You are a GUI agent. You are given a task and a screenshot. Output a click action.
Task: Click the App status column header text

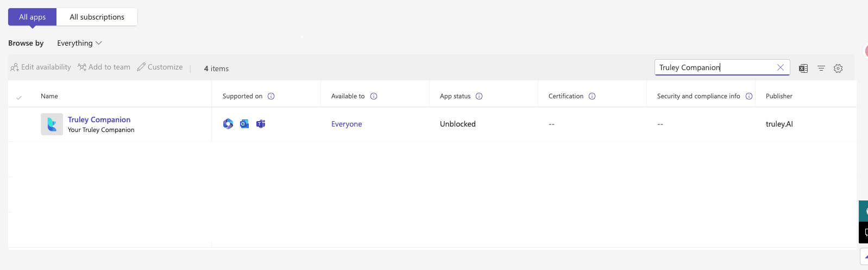click(455, 96)
